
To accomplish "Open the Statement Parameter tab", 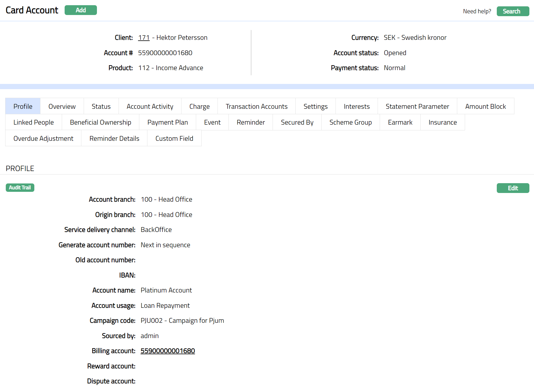I will tap(417, 106).
